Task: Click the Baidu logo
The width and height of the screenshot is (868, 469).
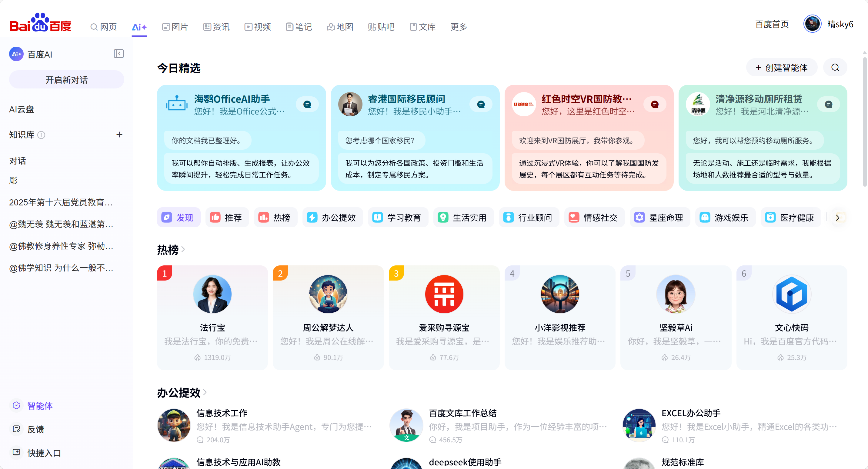Action: click(40, 23)
